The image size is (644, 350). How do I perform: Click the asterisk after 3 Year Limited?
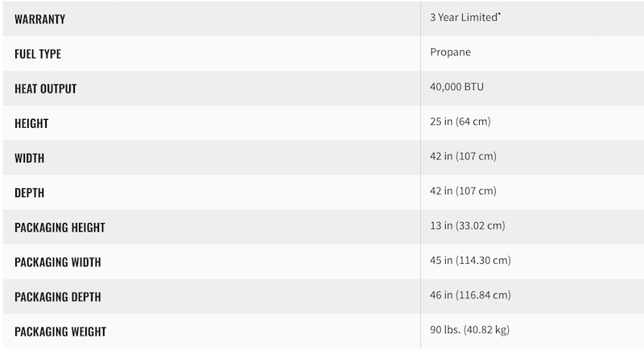point(499,14)
